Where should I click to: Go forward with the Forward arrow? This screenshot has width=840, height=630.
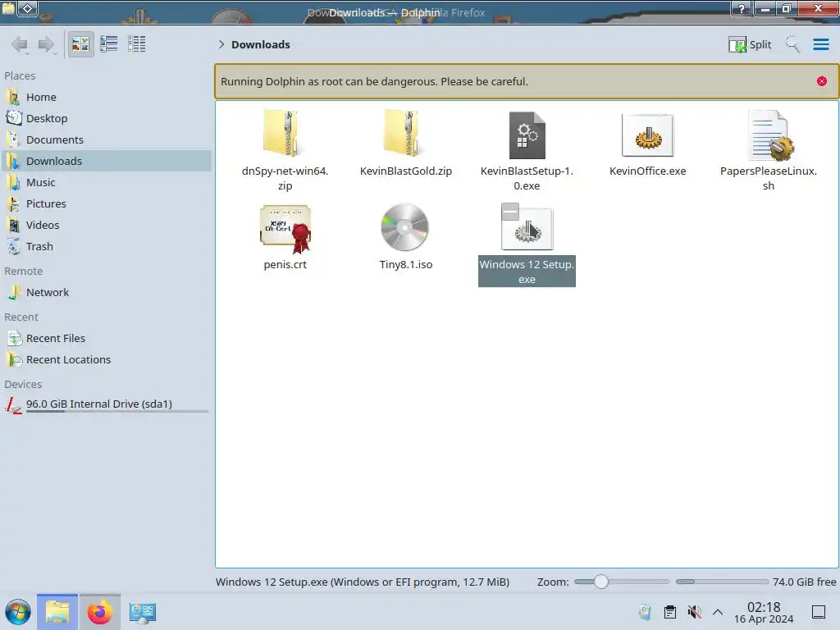click(x=47, y=44)
